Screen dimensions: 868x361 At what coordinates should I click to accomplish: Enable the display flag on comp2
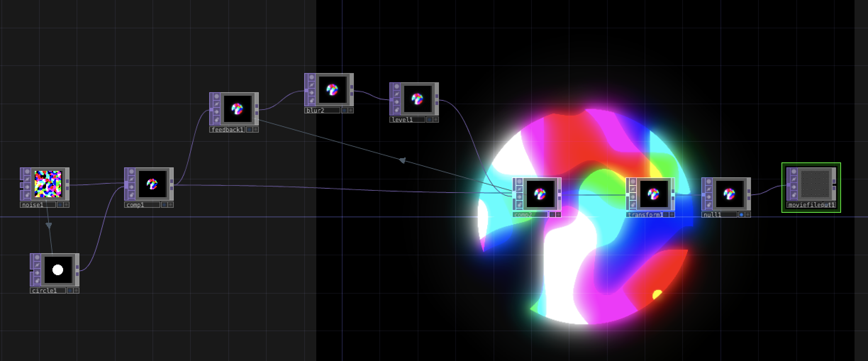coord(552,215)
